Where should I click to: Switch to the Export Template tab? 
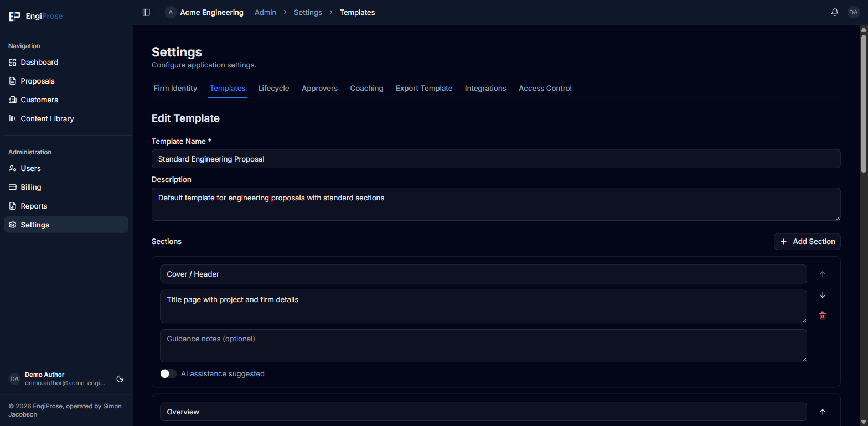[424, 89]
